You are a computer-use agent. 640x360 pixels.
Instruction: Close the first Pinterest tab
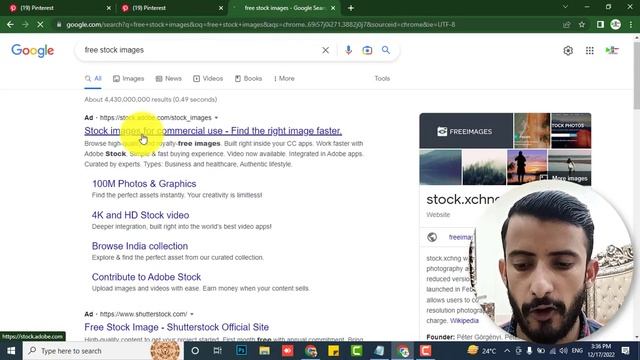click(109, 8)
